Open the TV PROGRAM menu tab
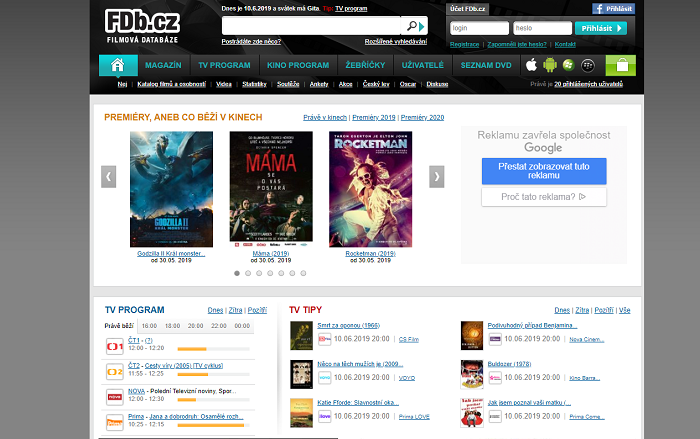The width and height of the screenshot is (700, 439). tap(224, 65)
